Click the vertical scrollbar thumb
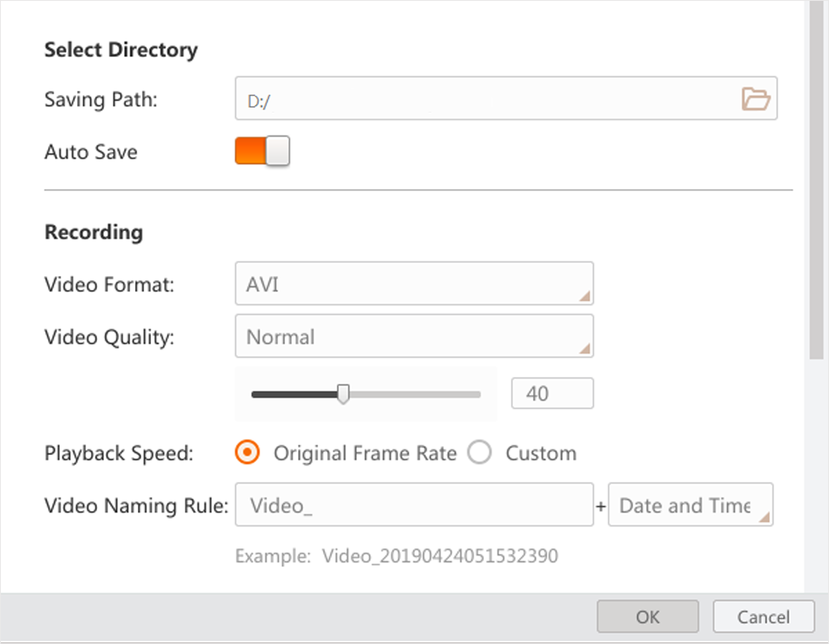Viewport: 829px width, 644px height. (816, 177)
